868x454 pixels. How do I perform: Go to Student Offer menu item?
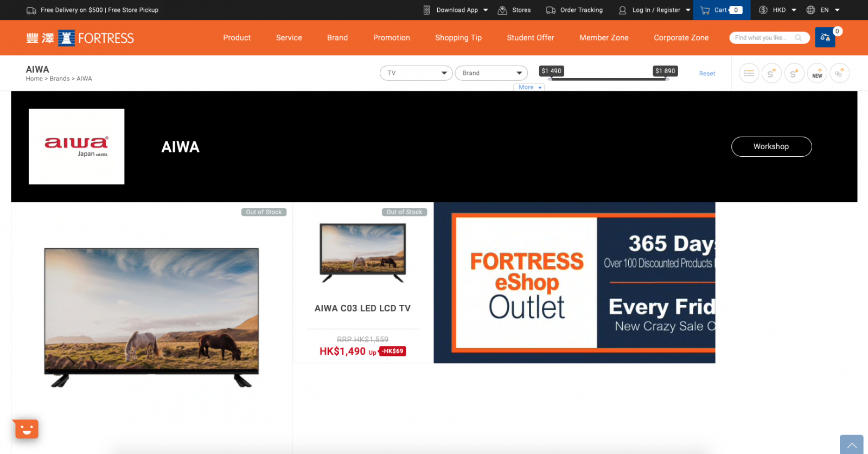tap(530, 38)
